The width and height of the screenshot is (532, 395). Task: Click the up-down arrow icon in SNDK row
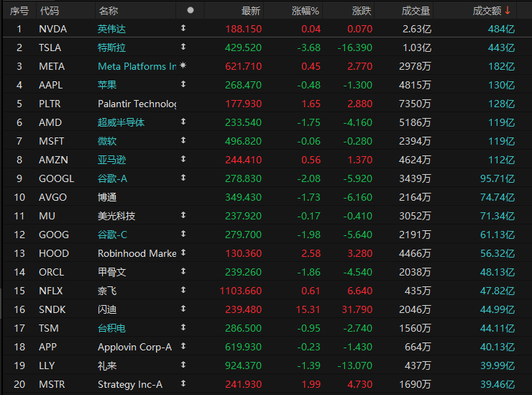point(183,309)
